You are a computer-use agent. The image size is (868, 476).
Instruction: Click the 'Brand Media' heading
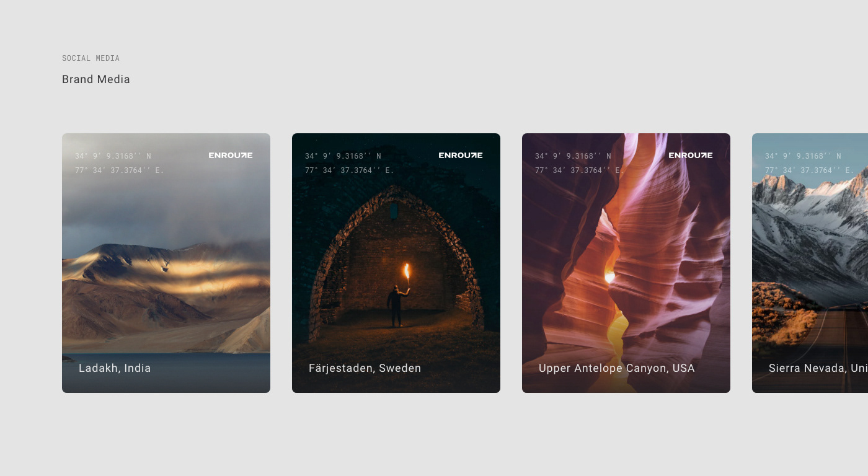[x=96, y=79]
